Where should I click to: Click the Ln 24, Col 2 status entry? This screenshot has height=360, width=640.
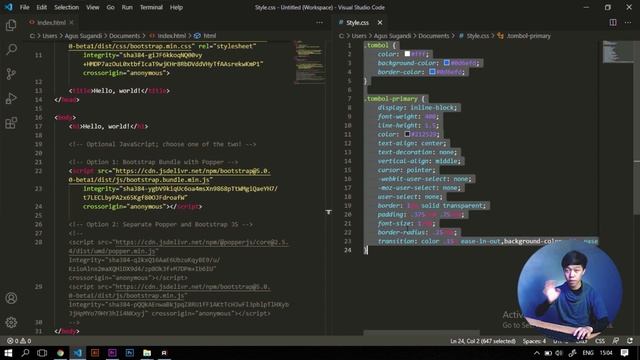(483, 341)
